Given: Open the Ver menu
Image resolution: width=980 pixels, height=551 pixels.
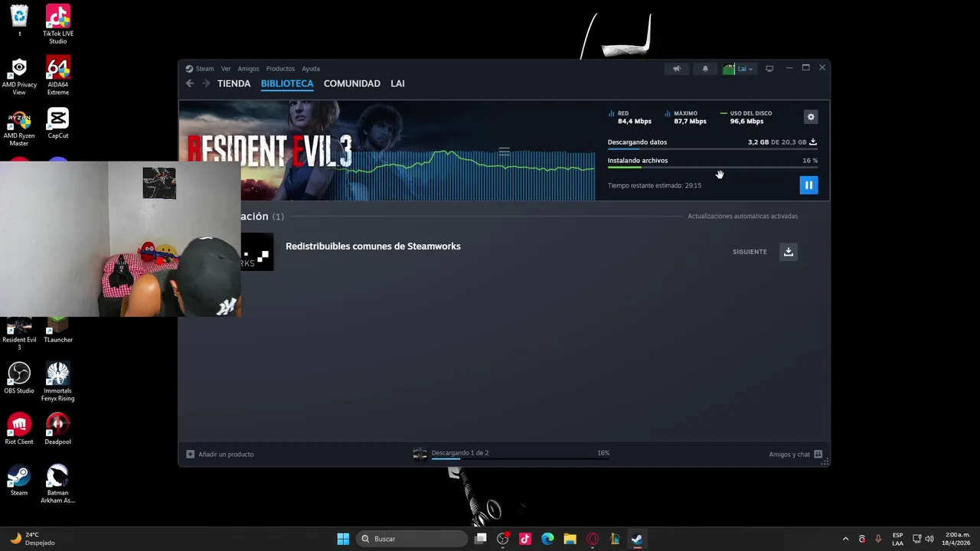Looking at the screenshot, I should pyautogui.click(x=226, y=69).
